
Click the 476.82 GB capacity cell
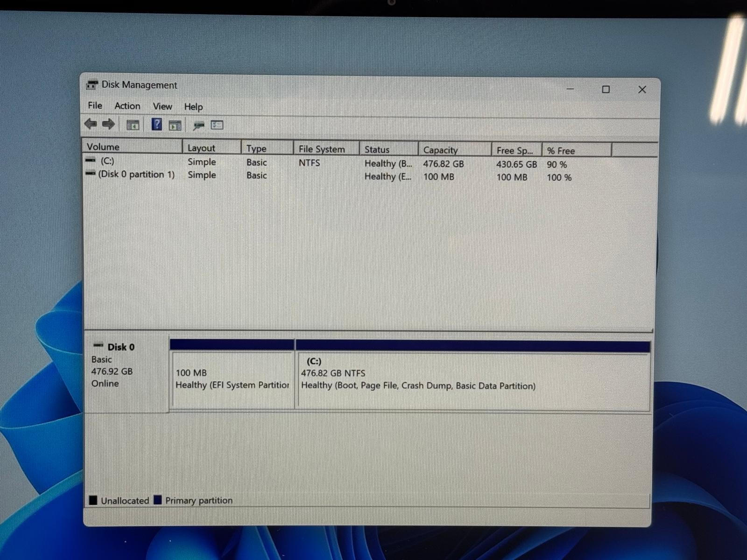pyautogui.click(x=444, y=164)
